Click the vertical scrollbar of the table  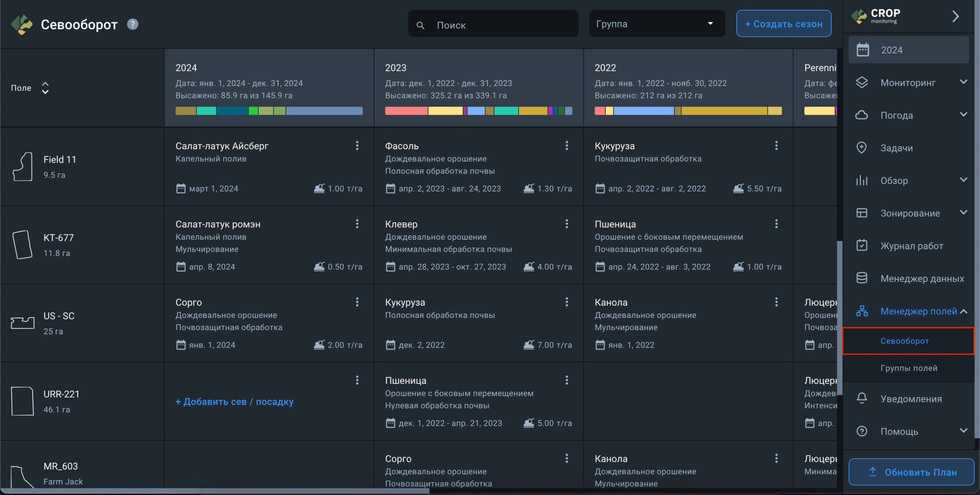[x=840, y=318]
